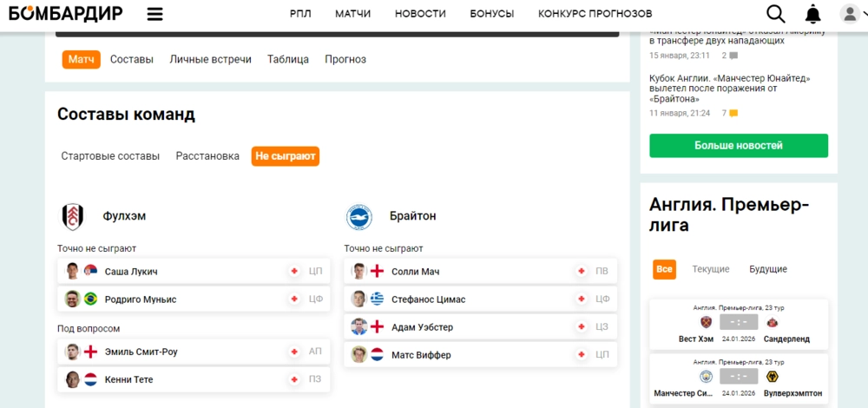868x408 pixels.
Task: Open player row Саша Лукич
Action: (193, 272)
